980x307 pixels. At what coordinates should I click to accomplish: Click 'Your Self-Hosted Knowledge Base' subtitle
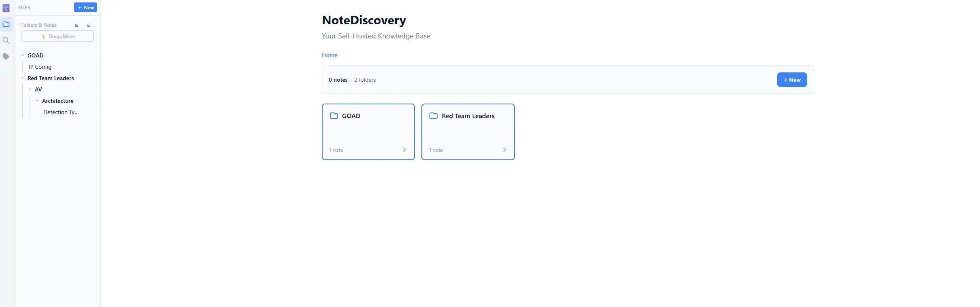click(376, 36)
